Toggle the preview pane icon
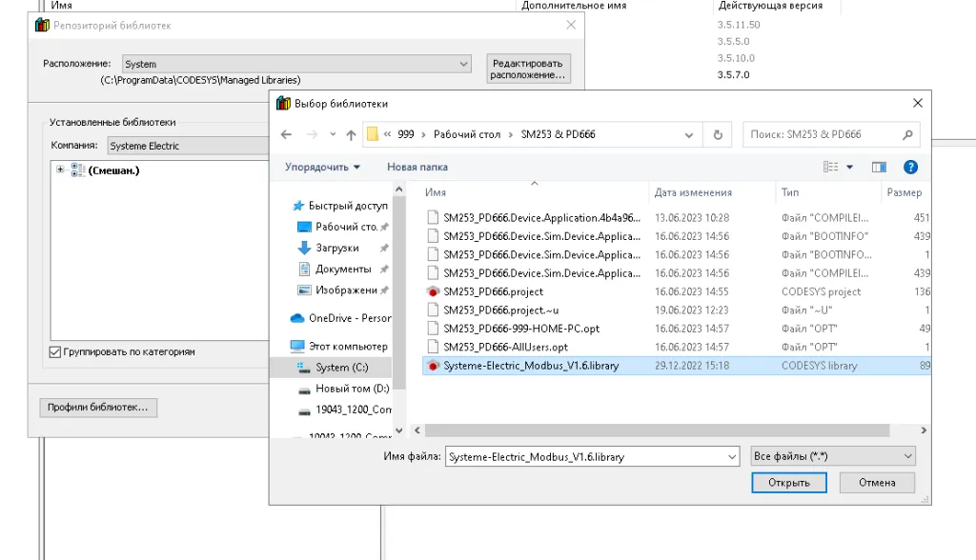Viewport: 976px width, 560px height. (879, 167)
